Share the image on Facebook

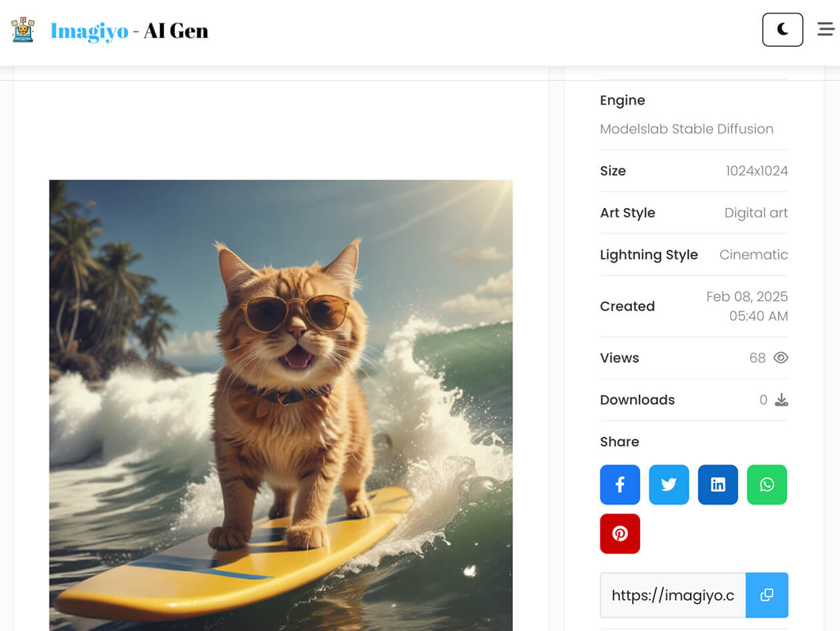tap(620, 484)
